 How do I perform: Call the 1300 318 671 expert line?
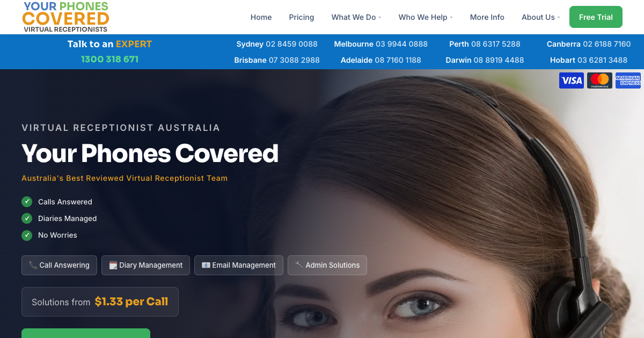coord(109,59)
